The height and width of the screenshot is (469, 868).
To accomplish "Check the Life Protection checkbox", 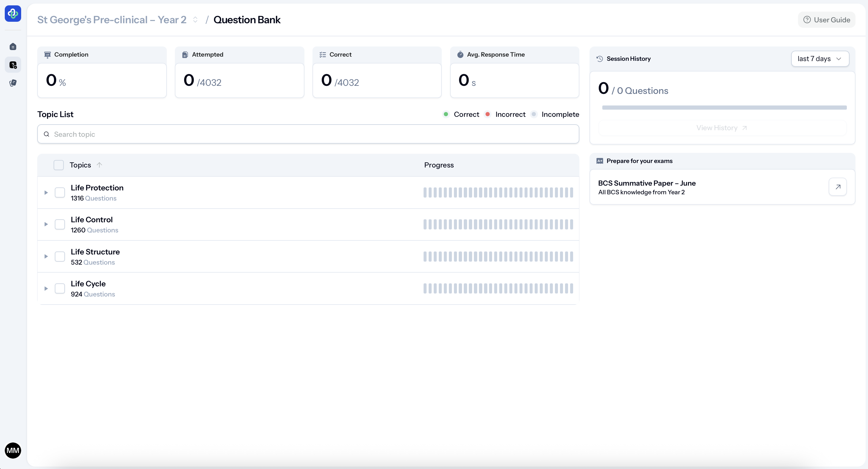I will [60, 192].
